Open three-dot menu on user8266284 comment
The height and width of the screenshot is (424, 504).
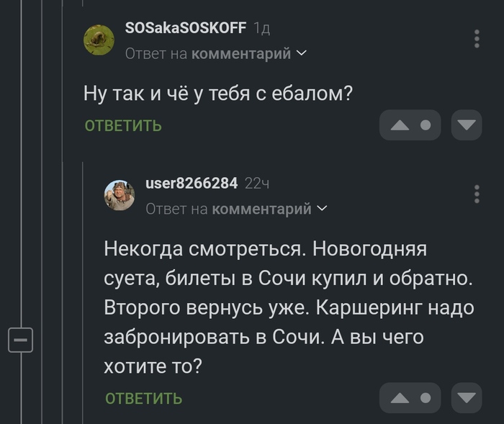(477, 194)
